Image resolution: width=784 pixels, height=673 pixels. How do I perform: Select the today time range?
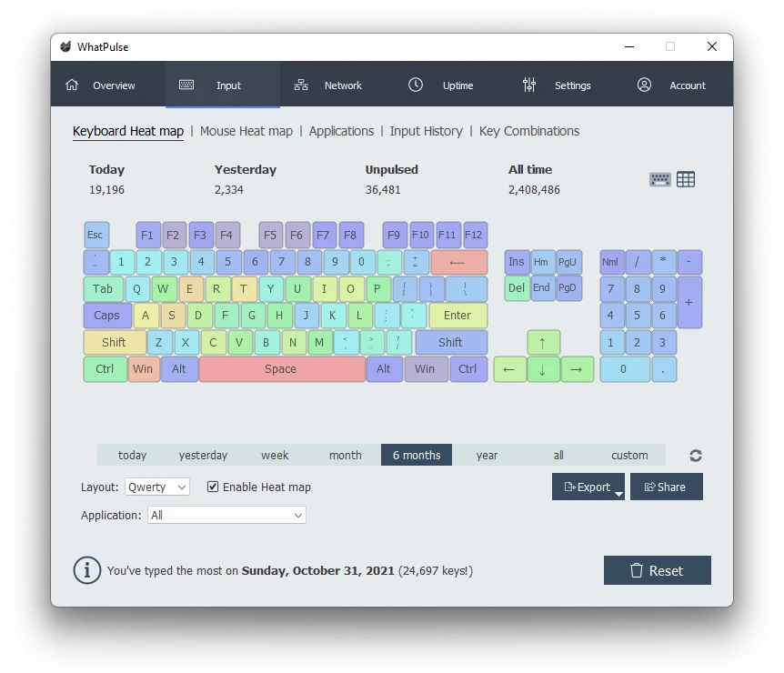point(133,455)
